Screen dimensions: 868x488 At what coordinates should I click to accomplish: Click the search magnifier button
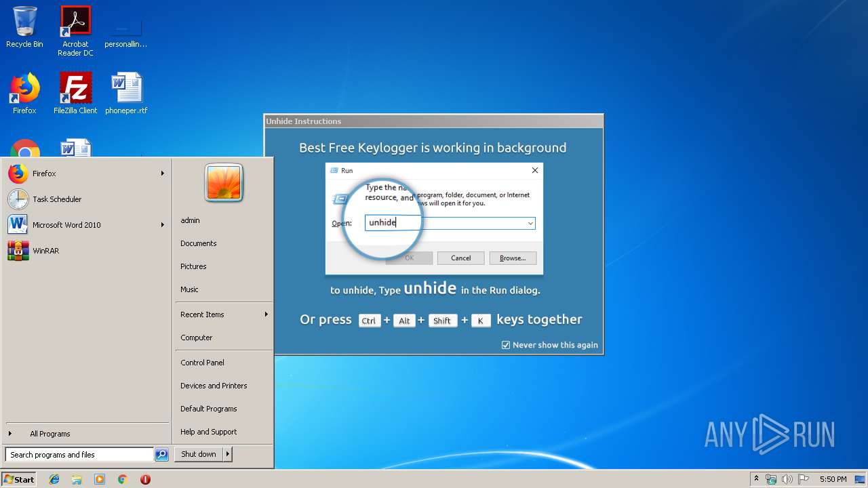161,455
